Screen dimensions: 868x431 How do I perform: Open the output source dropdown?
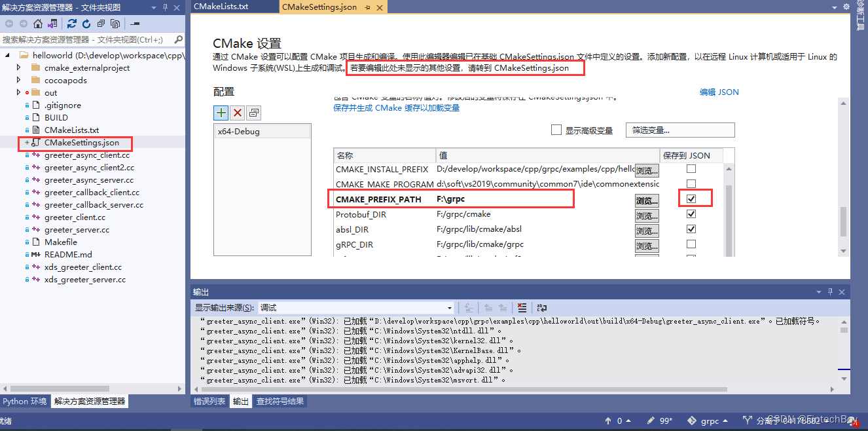[450, 307]
